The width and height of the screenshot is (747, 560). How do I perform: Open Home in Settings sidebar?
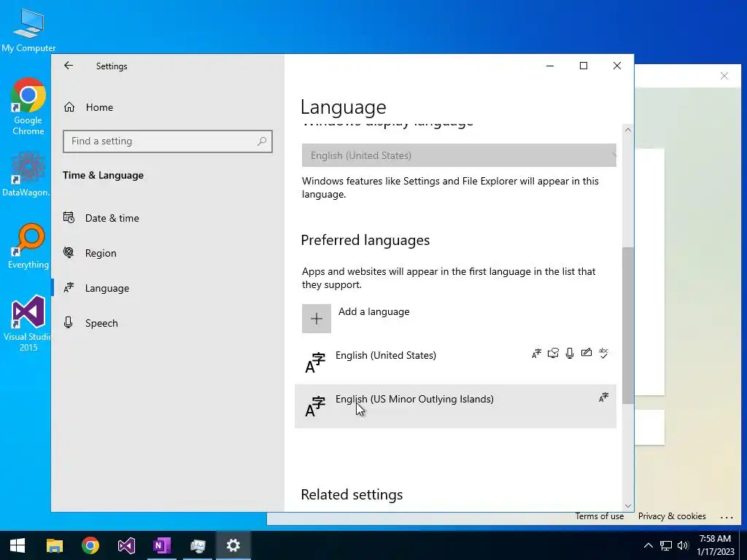click(x=99, y=107)
